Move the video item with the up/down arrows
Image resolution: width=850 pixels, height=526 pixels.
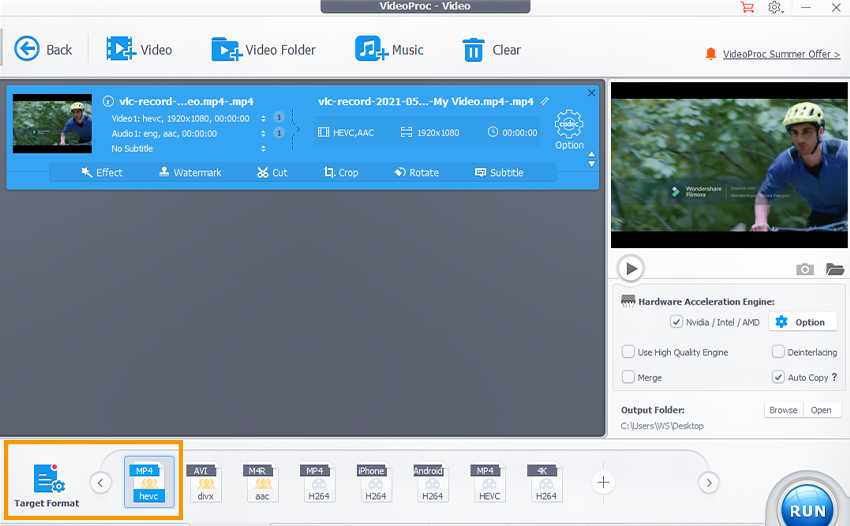591,159
